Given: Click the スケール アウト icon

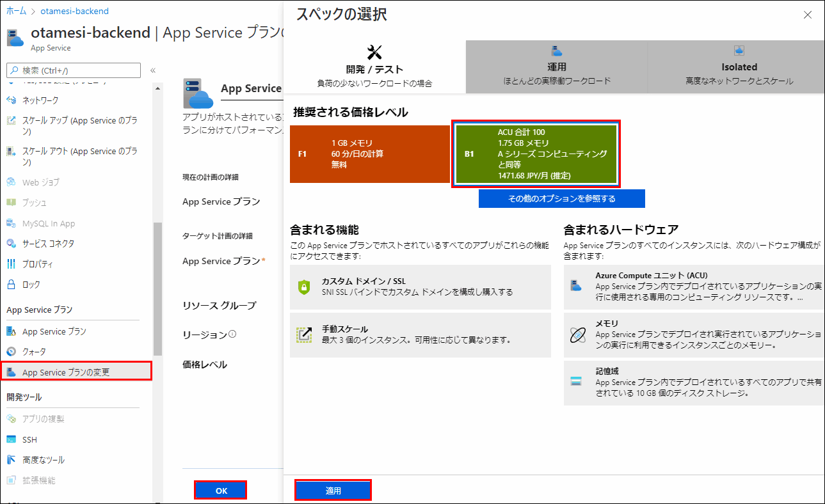Looking at the screenshot, I should [11, 152].
